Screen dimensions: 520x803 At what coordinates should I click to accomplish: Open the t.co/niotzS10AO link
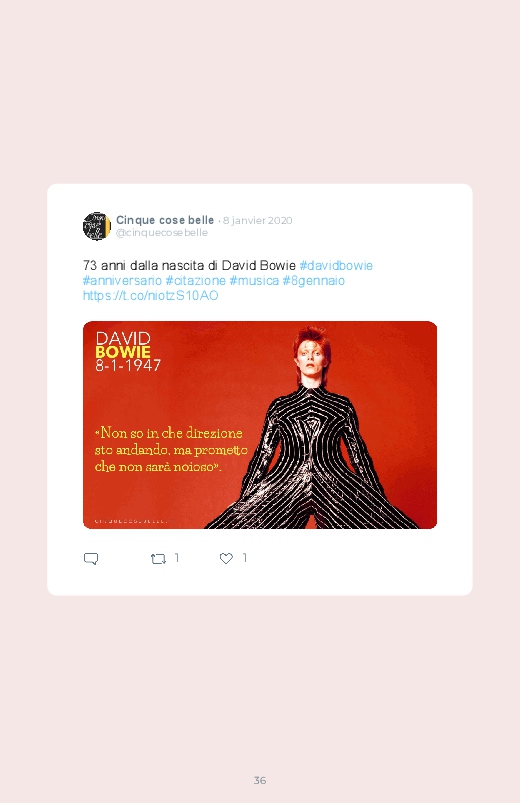click(151, 295)
